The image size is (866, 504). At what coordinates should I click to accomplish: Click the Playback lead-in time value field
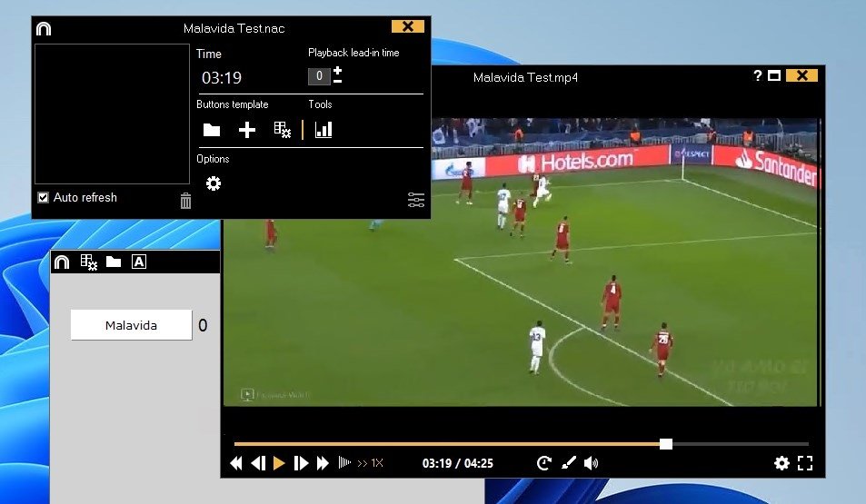(x=319, y=76)
